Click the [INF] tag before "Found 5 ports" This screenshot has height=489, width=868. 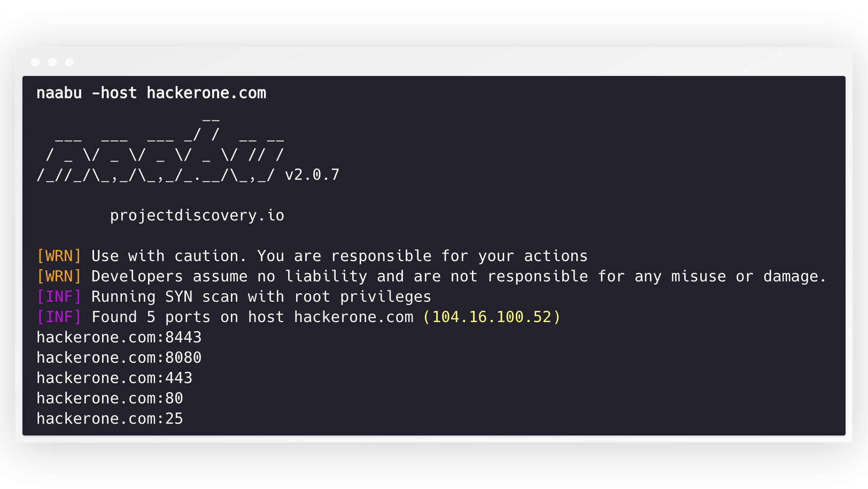pyautogui.click(x=59, y=317)
